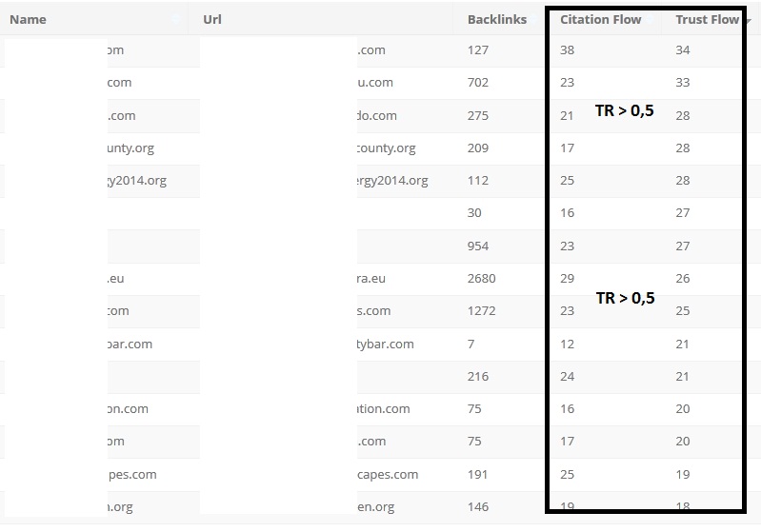Click the Trust Flow header label
The width and height of the screenshot is (761, 532).
coord(707,19)
